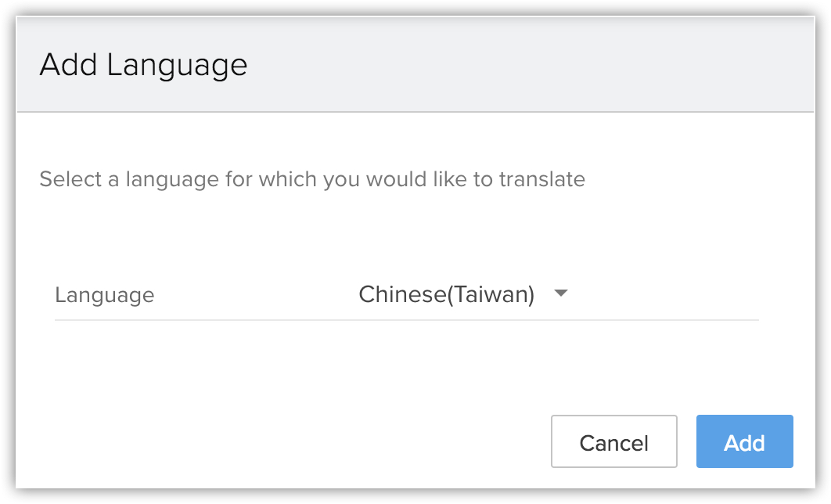Click the word "translate" in the instruction
The image size is (831, 504).
click(543, 179)
